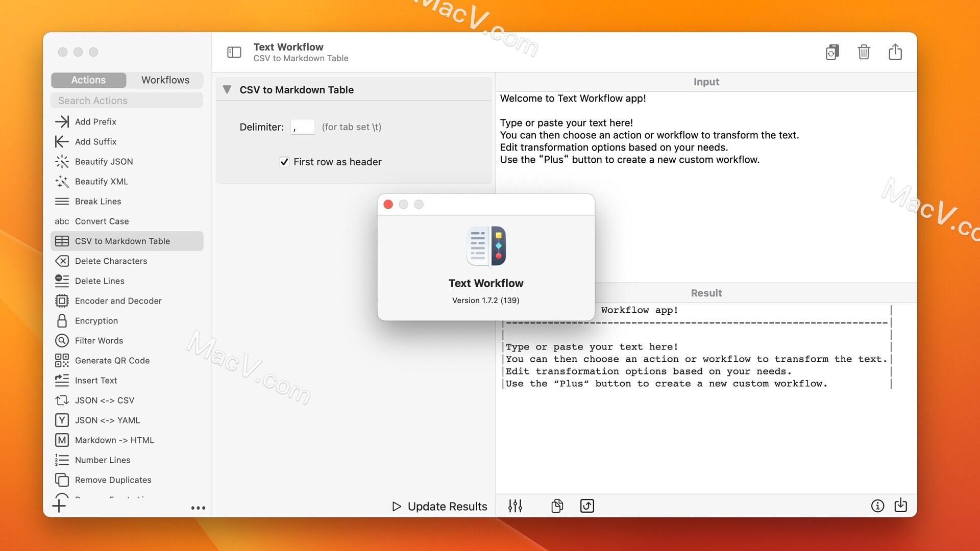Click the Encoder and Decoder chip icon
Screen dimensions: 980x551
pos(62,300)
